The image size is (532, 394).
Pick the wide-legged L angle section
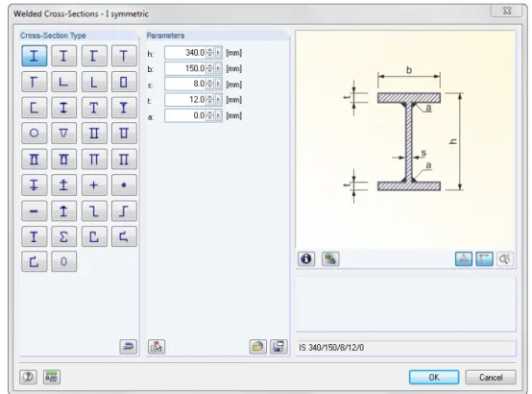click(63, 82)
